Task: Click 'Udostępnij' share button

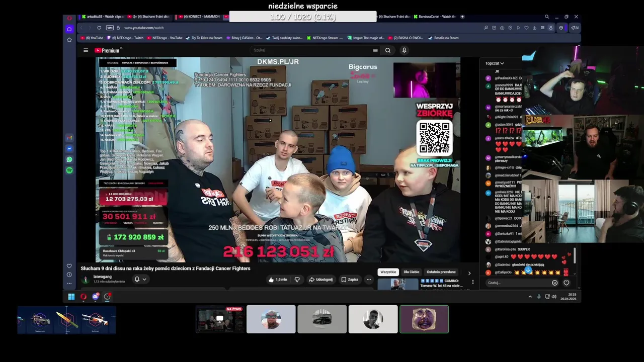Action: tap(320, 280)
